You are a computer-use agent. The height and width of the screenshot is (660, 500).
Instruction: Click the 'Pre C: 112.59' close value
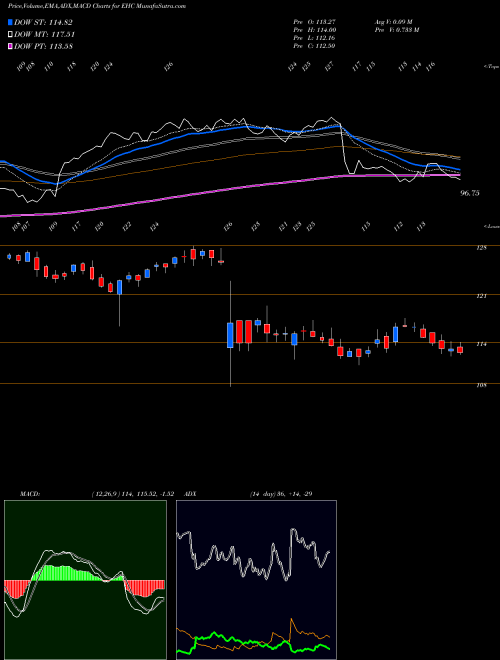click(314, 46)
